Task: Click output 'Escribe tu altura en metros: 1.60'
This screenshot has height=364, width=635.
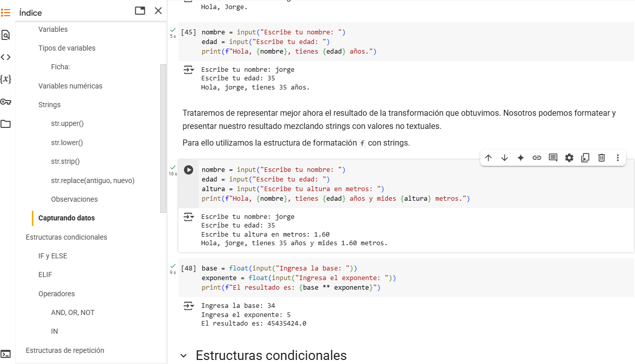Action: tap(265, 235)
